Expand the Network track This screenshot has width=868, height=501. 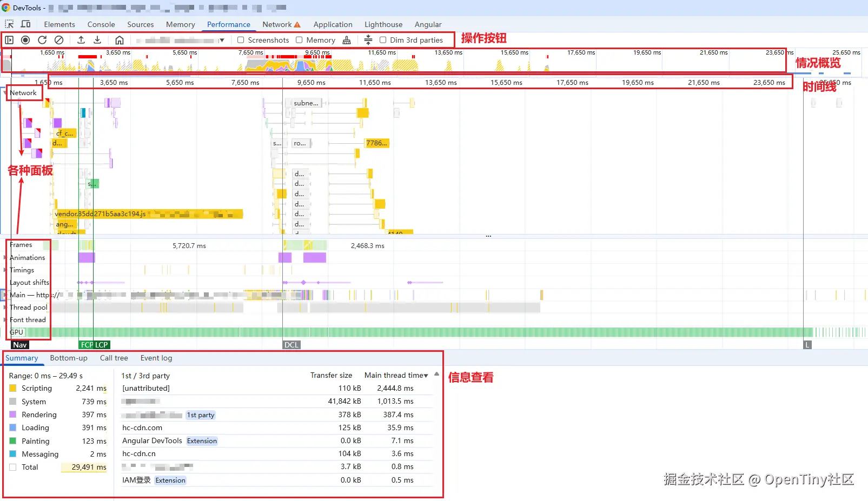point(5,93)
